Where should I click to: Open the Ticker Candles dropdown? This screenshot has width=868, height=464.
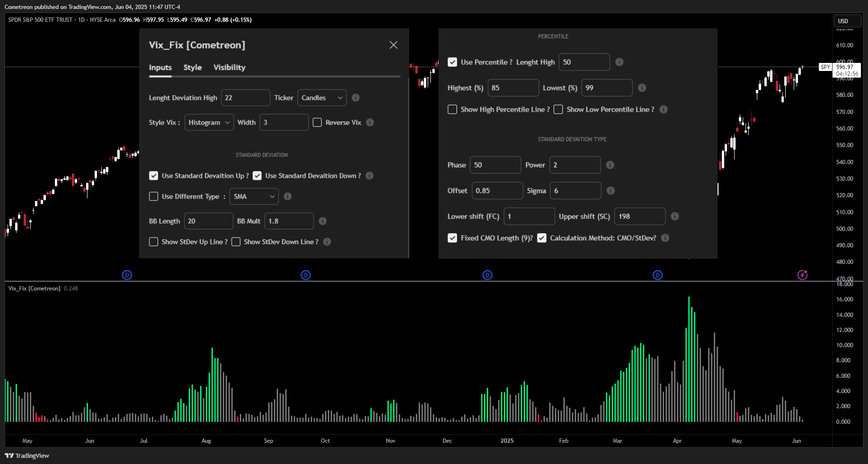point(322,97)
